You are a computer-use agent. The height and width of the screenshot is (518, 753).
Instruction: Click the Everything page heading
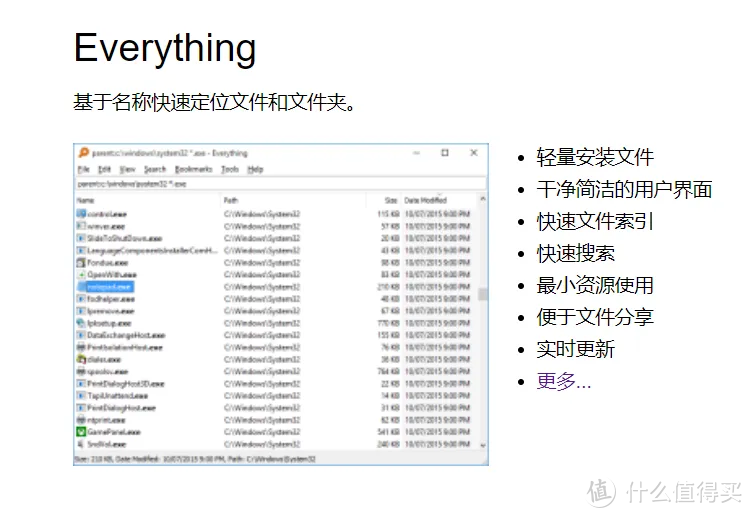165,48
